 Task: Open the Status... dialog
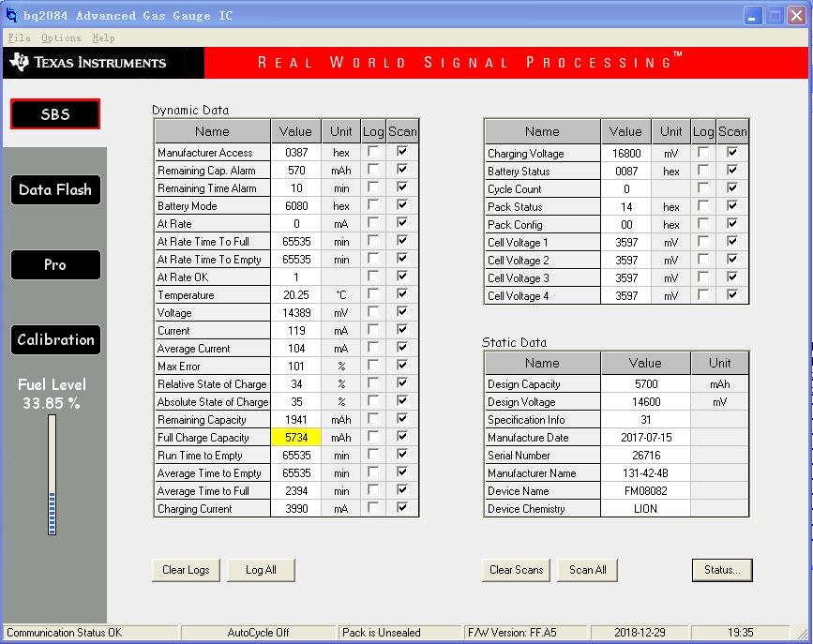pos(722,570)
